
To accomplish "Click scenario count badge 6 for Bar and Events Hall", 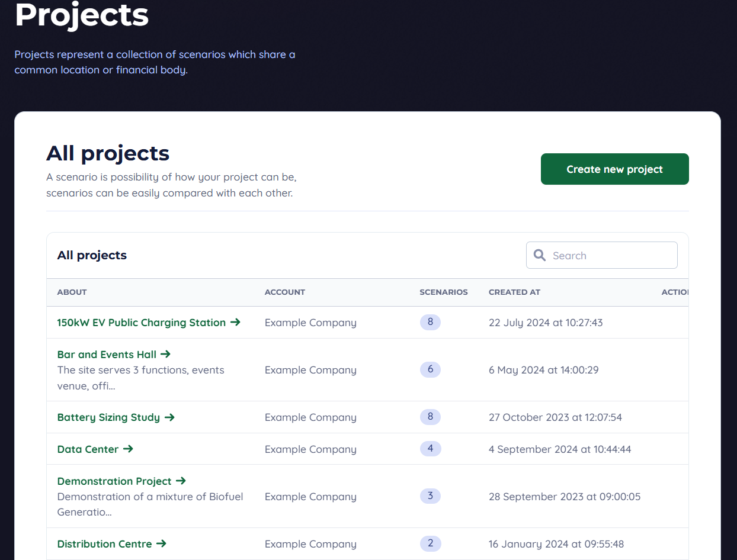I will tap(430, 370).
